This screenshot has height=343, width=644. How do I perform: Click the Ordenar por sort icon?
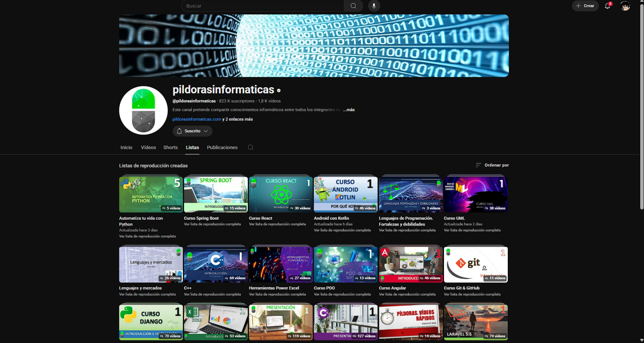click(x=478, y=165)
